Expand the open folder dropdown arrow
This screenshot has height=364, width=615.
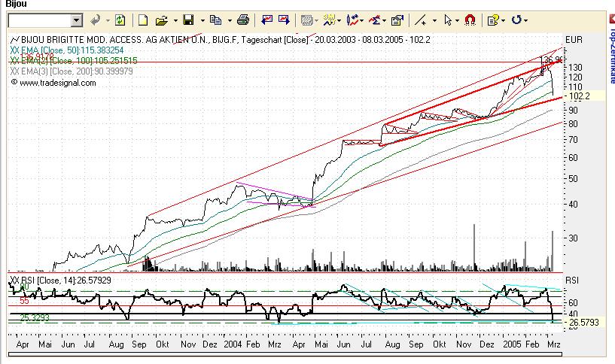tap(175, 20)
